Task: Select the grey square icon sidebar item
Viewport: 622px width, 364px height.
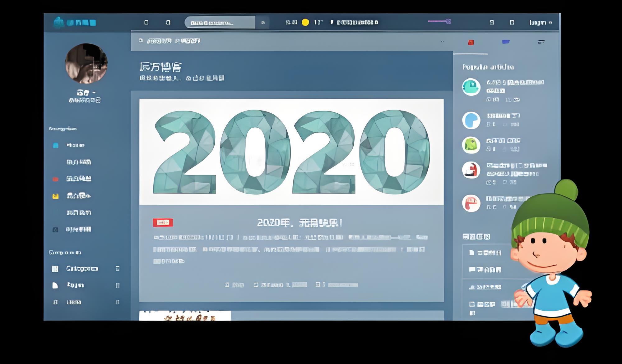Action: [55, 230]
